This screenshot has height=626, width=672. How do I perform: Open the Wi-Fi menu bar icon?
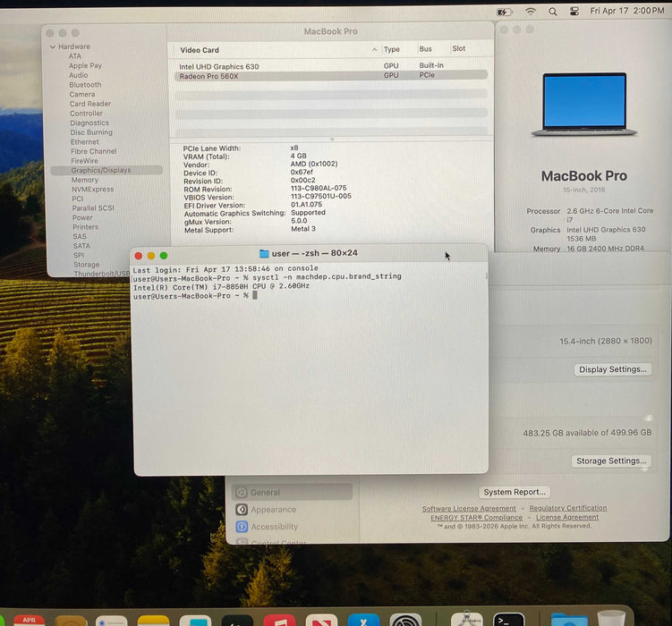point(531,12)
